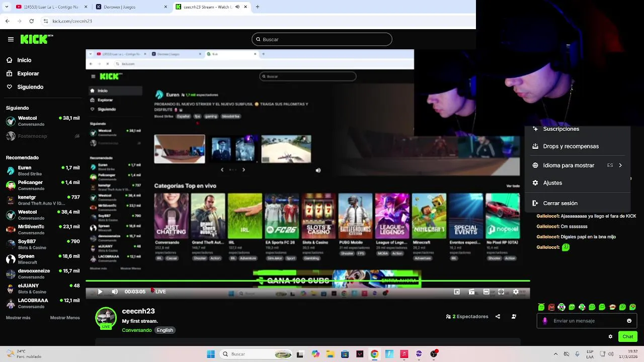Click the follow-user icon beside share

pyautogui.click(x=514, y=317)
